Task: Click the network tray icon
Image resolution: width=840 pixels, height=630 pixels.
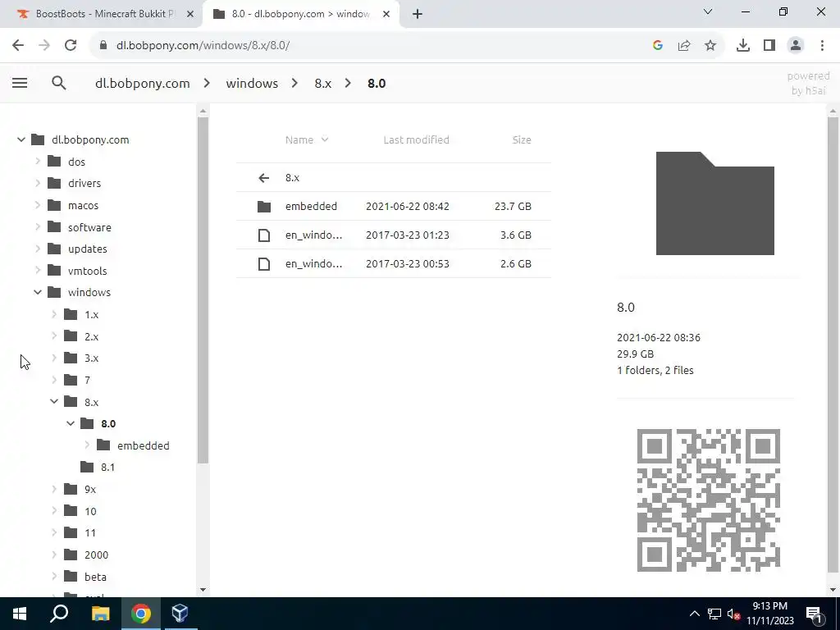Action: tap(714, 614)
